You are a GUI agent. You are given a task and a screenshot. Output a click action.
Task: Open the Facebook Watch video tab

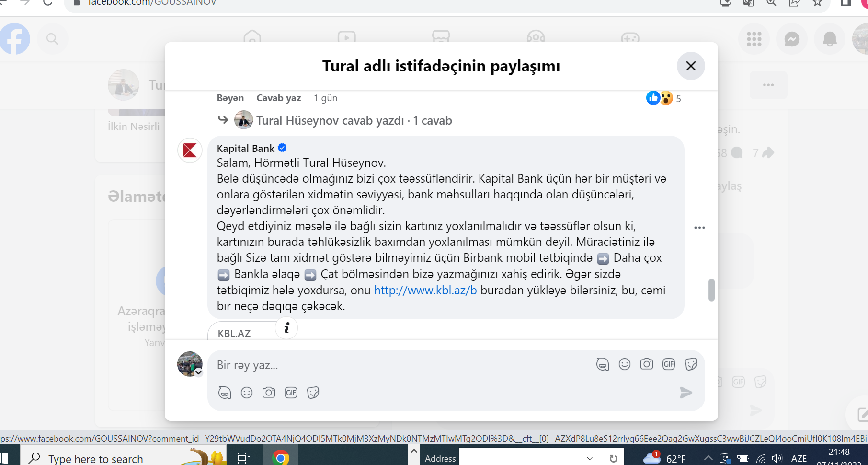(346, 37)
